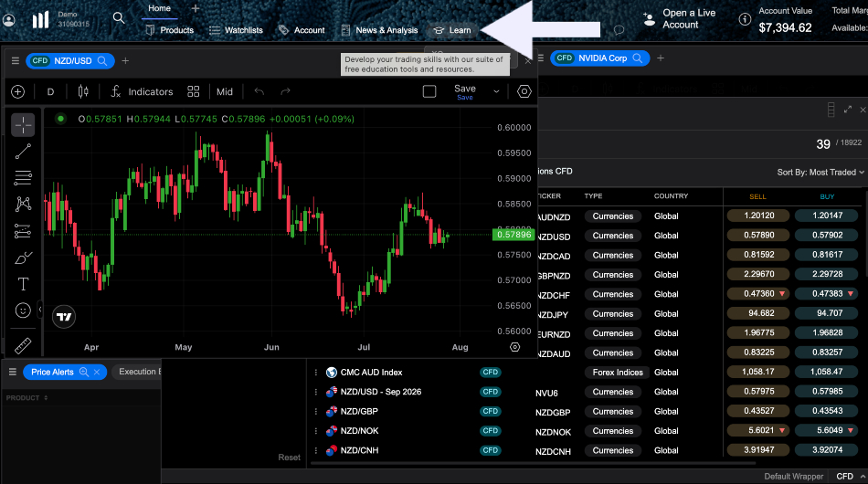Open the emoji icons tool
This screenshot has height=484, width=868.
(x=23, y=310)
